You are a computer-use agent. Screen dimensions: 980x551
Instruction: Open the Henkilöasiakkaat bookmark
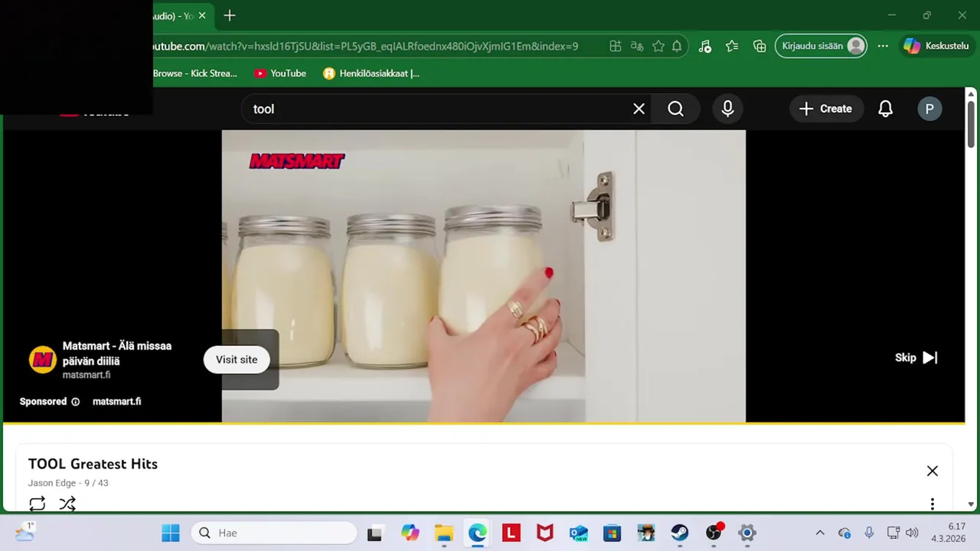[371, 73]
